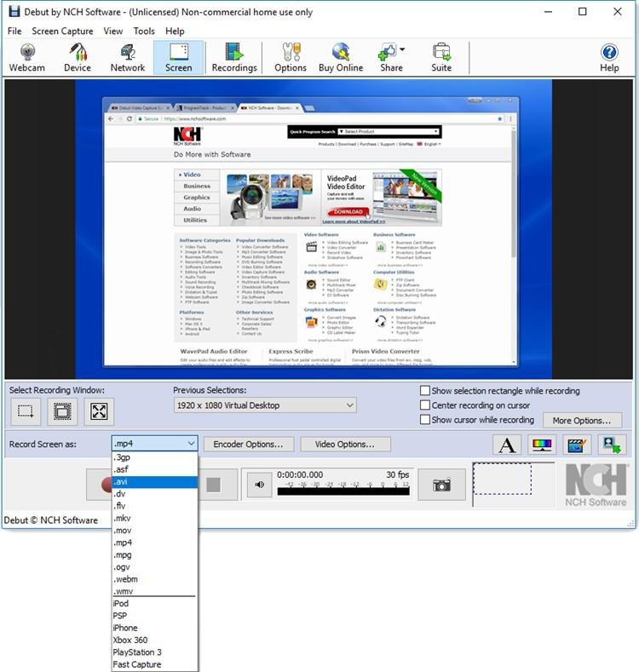Select .mov from the format list
639x672 pixels.
coord(154,531)
